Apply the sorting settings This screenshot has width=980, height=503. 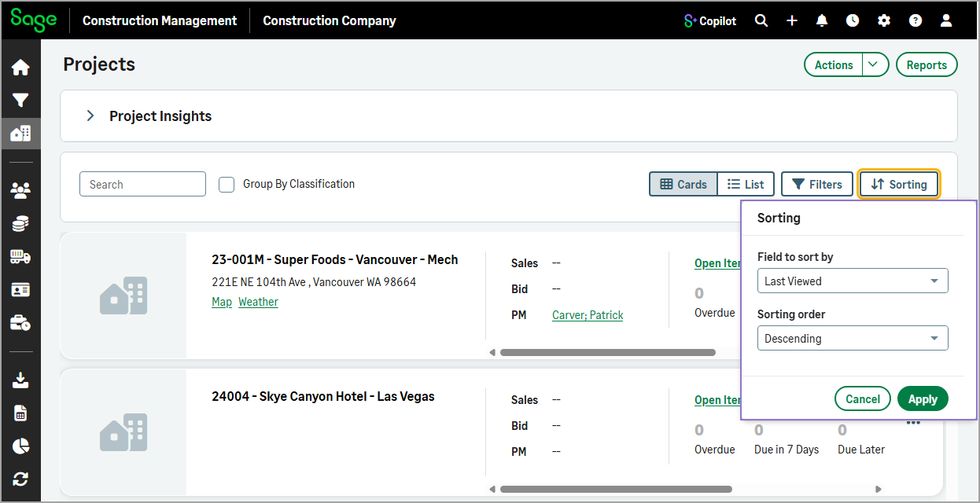click(923, 399)
